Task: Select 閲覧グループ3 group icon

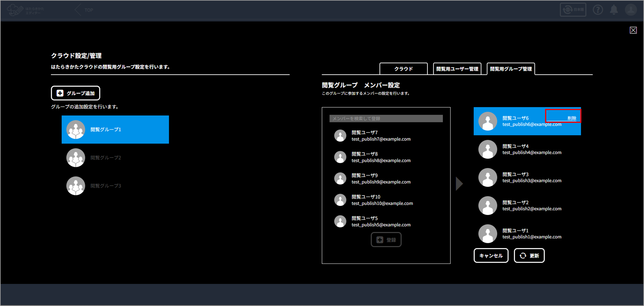Action: [76, 186]
